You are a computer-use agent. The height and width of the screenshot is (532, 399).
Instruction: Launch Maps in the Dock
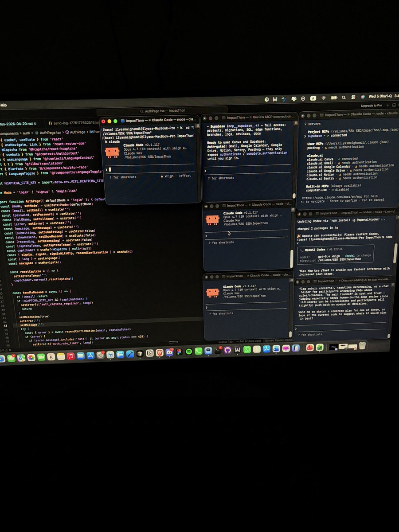point(21,358)
